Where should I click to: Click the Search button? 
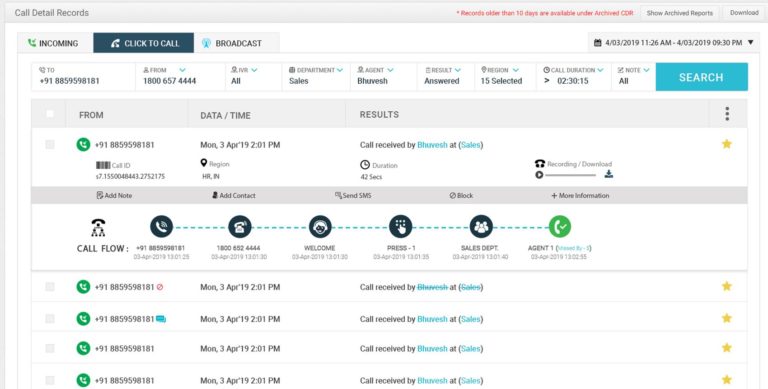(701, 77)
